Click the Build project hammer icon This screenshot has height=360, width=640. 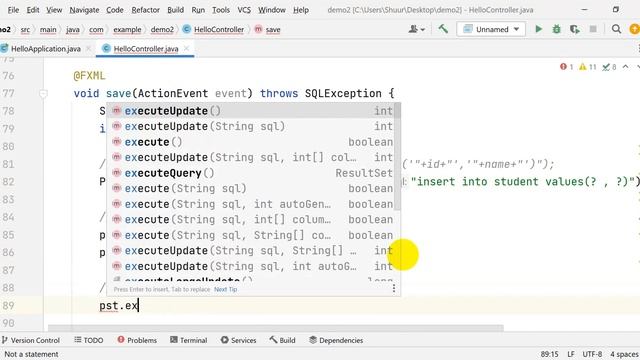pyautogui.click(x=443, y=29)
